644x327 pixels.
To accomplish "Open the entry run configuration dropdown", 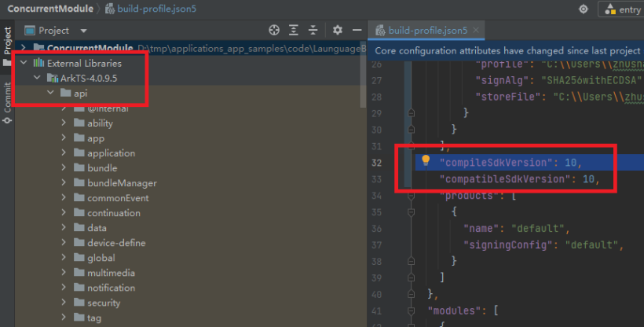I will [x=622, y=9].
